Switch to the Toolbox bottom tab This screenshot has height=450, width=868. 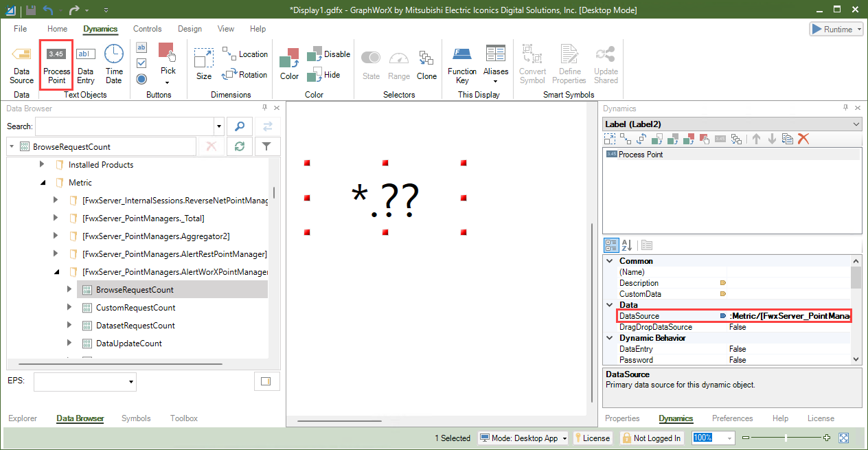coord(184,418)
